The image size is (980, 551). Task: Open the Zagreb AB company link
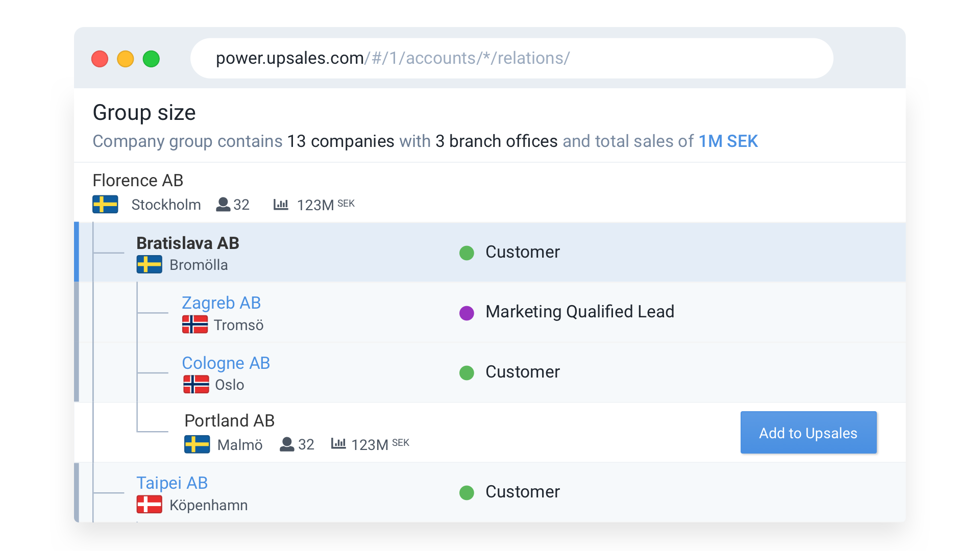point(221,303)
